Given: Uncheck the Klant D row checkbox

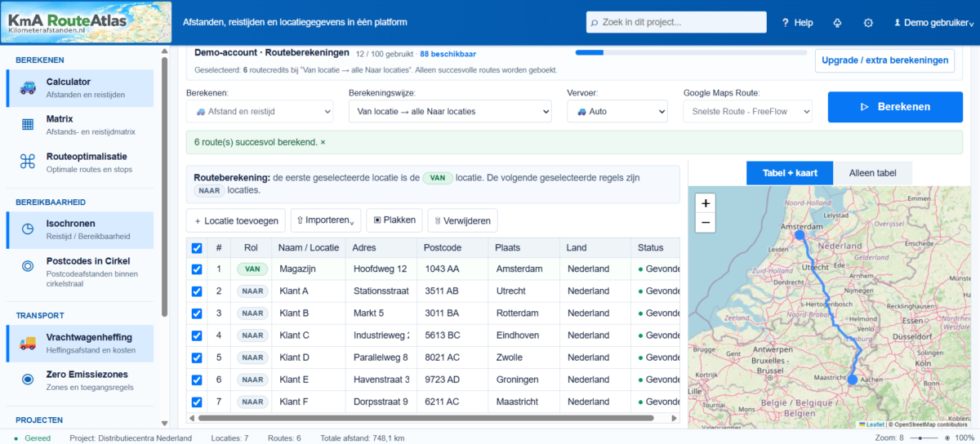Looking at the screenshot, I should click(196, 357).
